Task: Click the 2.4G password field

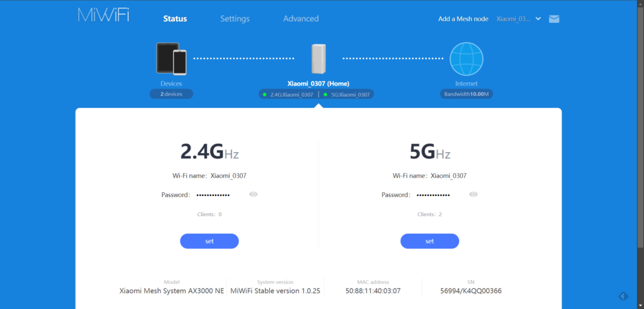Action: [x=213, y=195]
